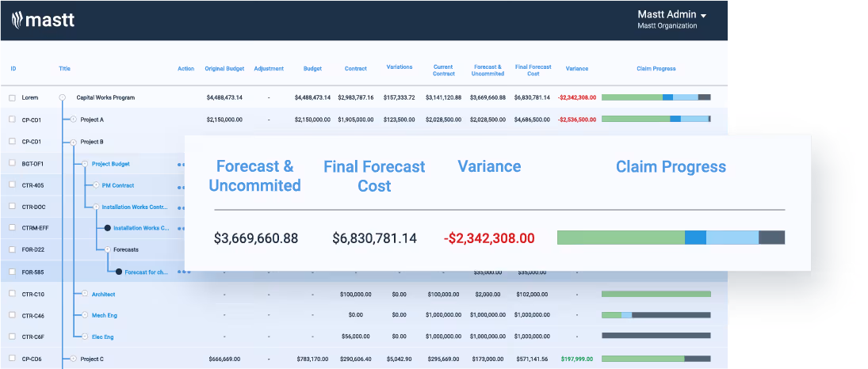Image resolution: width=868 pixels, height=369 pixels.
Task: Click the large callout claim progress bar
Action: pyautogui.click(x=671, y=238)
